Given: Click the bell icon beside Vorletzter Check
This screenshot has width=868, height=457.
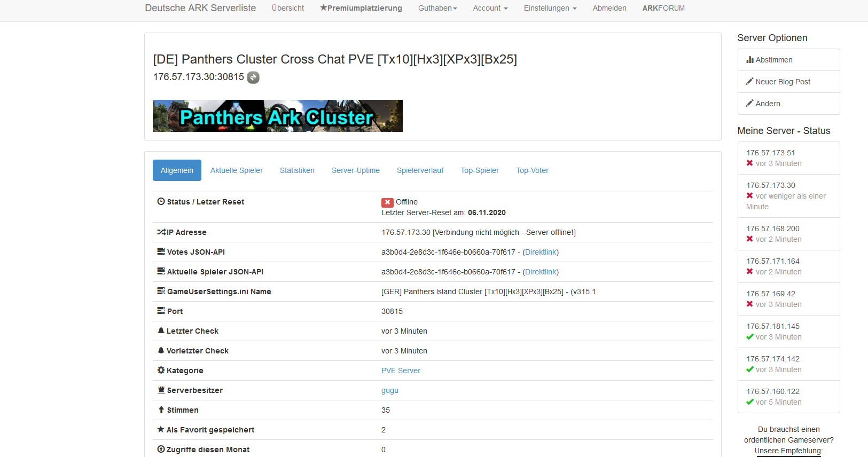Looking at the screenshot, I should [x=161, y=350].
